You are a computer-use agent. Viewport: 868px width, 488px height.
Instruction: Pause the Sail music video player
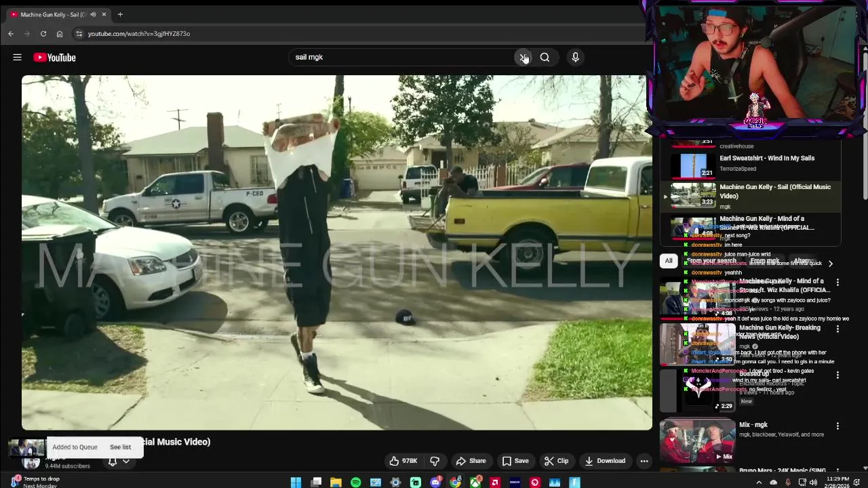pyautogui.click(x=337, y=252)
